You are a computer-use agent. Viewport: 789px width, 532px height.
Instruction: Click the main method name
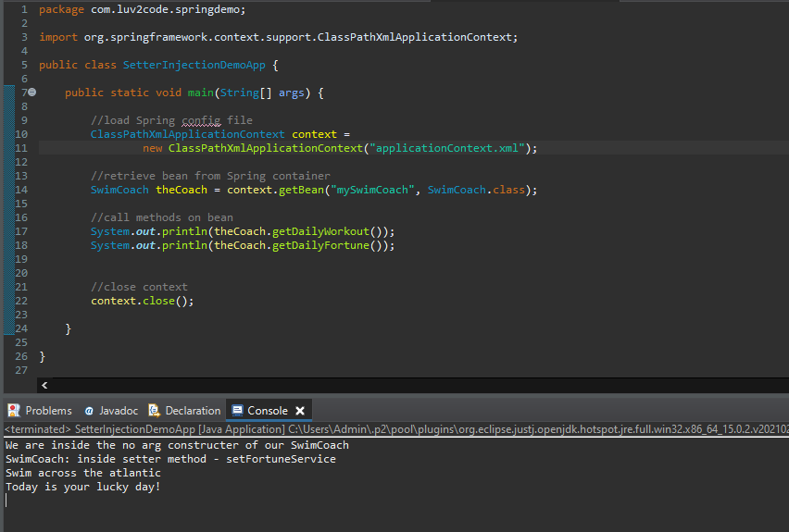200,93
